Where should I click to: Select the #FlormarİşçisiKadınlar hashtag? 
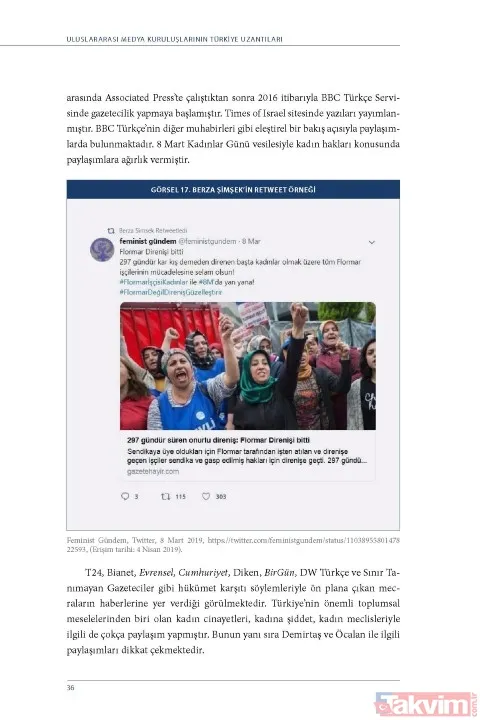[153, 282]
